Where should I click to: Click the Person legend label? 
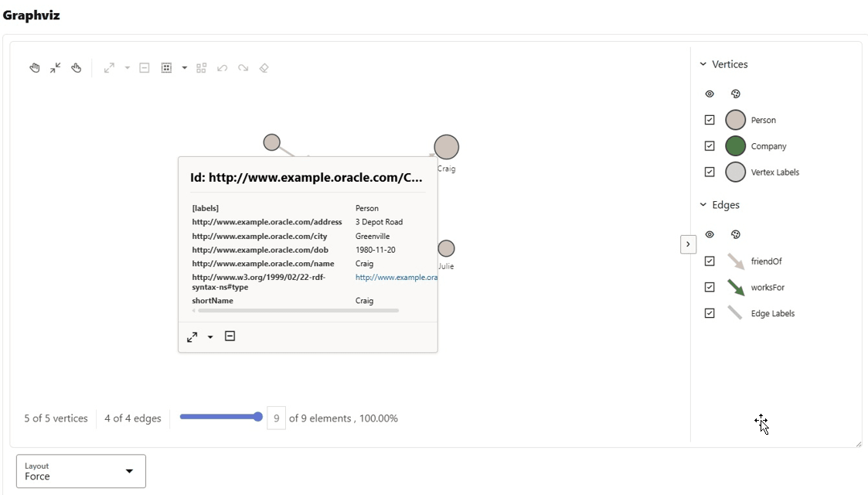764,120
